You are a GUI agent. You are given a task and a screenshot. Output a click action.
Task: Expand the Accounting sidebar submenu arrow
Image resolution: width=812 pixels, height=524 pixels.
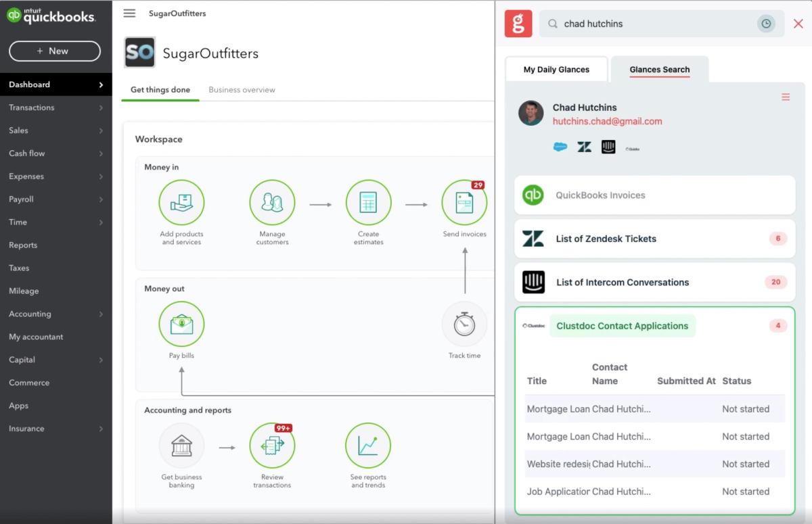point(101,314)
